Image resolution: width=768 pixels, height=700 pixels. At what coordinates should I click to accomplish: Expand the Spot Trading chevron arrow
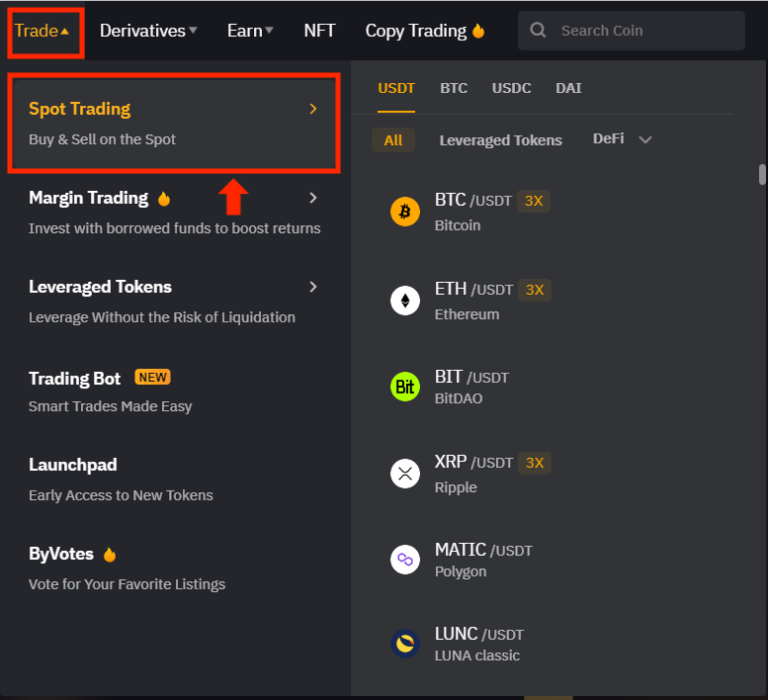[x=313, y=109]
